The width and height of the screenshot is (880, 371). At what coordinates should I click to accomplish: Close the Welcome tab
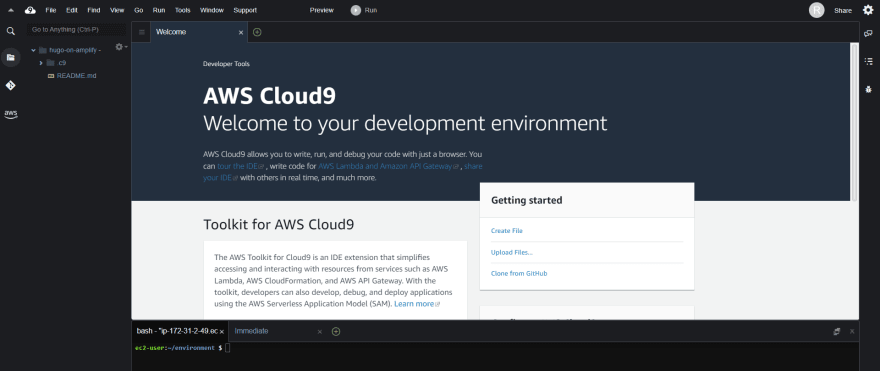click(x=241, y=33)
